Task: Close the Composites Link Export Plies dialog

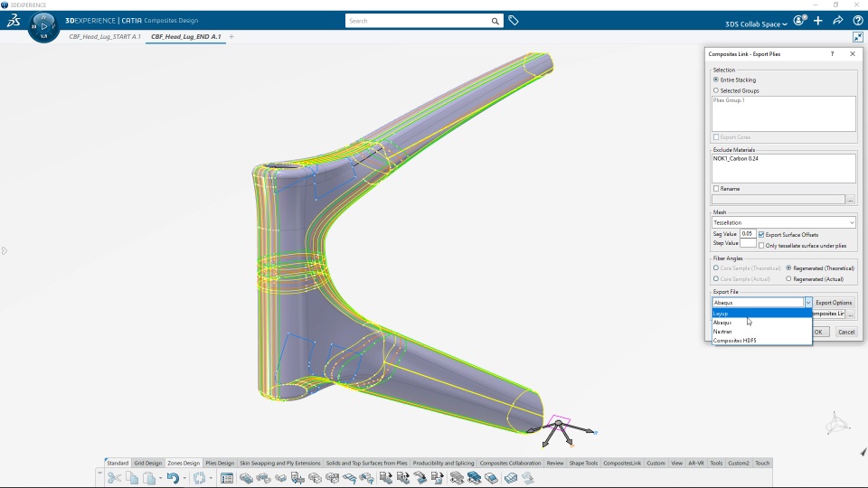Action: click(853, 54)
